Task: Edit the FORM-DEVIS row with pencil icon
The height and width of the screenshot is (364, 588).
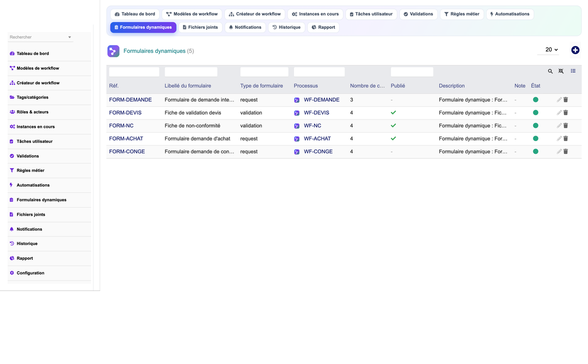Action: 559,113
